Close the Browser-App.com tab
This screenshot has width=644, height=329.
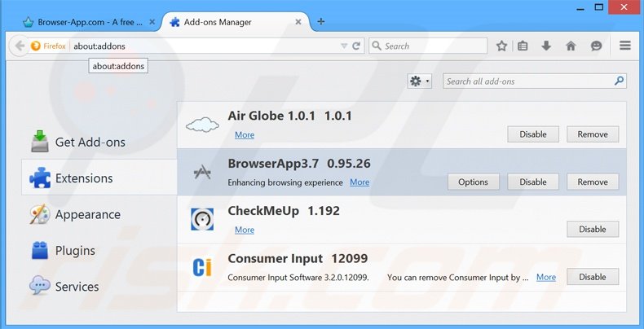pyautogui.click(x=152, y=22)
